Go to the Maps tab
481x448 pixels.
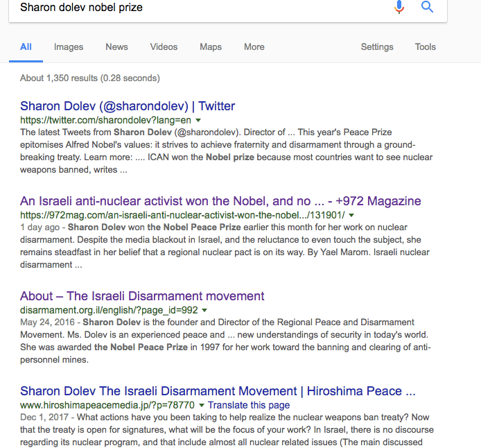(x=211, y=47)
